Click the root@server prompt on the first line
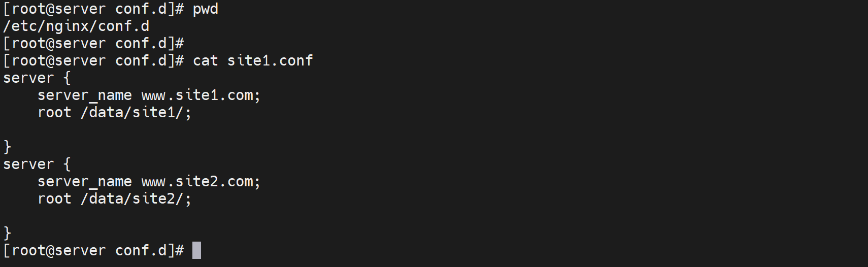This screenshot has height=267, width=868. pyautogui.click(x=58, y=9)
